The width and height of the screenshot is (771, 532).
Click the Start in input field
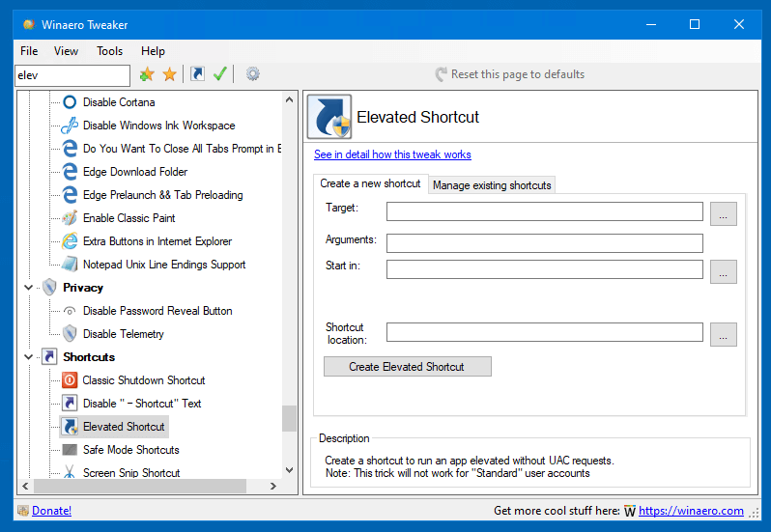coord(544,269)
